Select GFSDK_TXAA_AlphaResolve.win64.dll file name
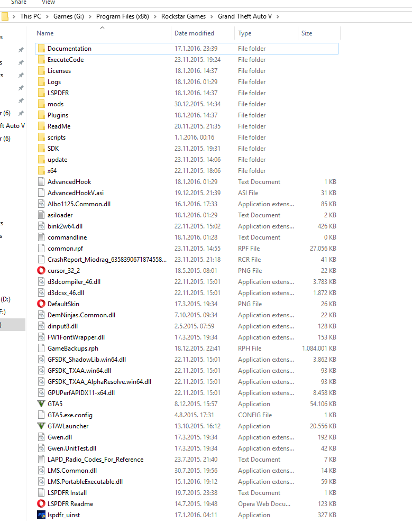The image size is (412, 532). [99, 382]
